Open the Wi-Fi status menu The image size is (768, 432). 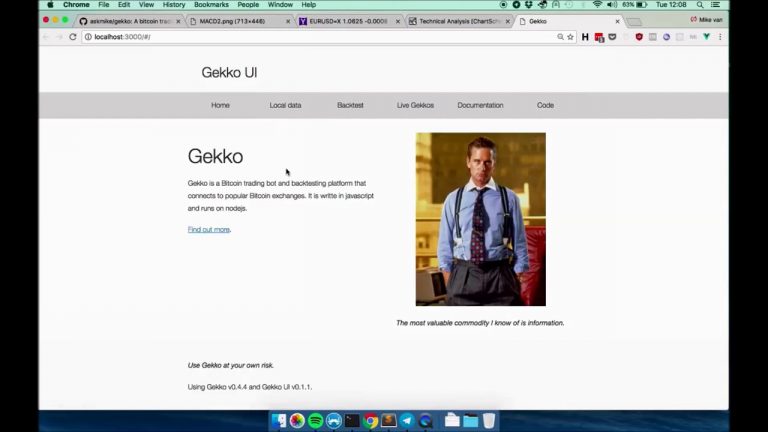coord(597,5)
